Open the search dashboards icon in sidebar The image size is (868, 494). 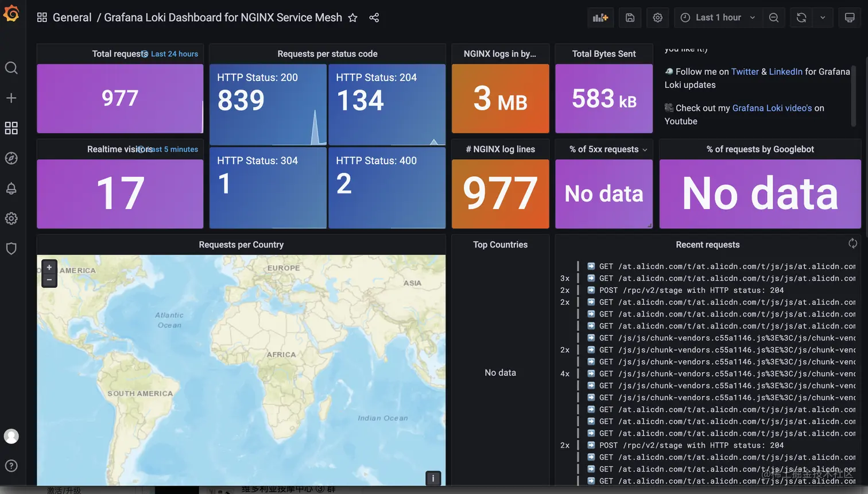pos(11,68)
